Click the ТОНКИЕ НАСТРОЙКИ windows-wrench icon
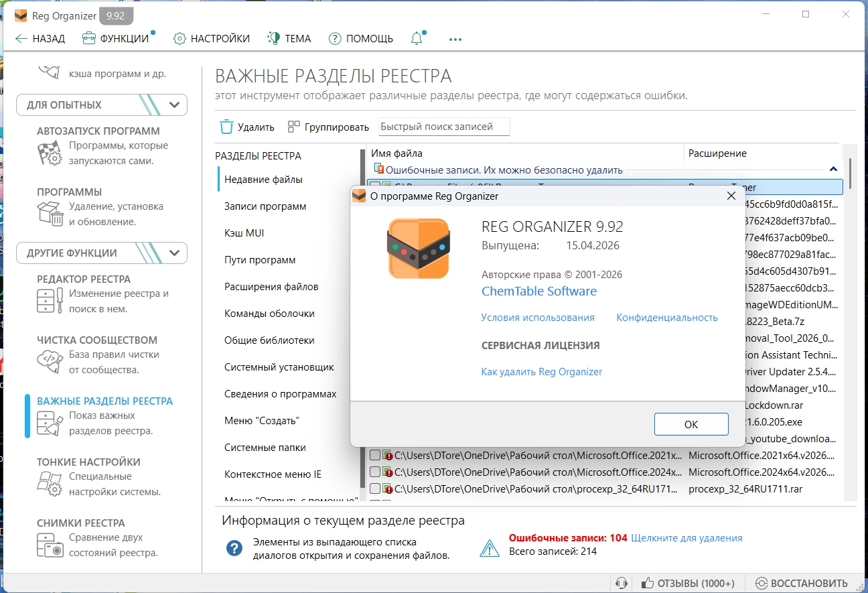Viewport: 868px width, 593px height. click(50, 484)
